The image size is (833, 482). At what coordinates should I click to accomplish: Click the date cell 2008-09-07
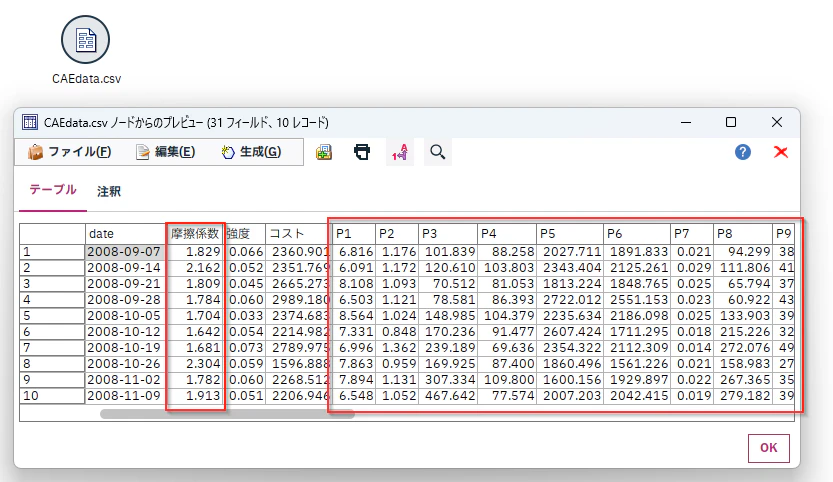tap(126, 252)
